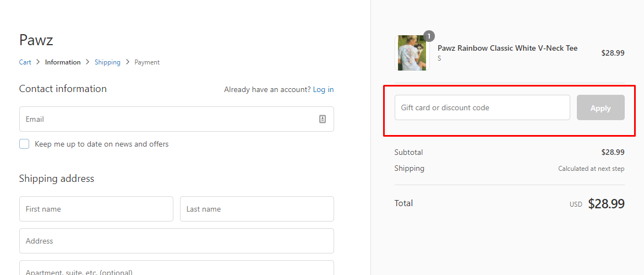The image size is (644, 275).
Task: Click the Shipping address heading
Action: click(x=57, y=179)
